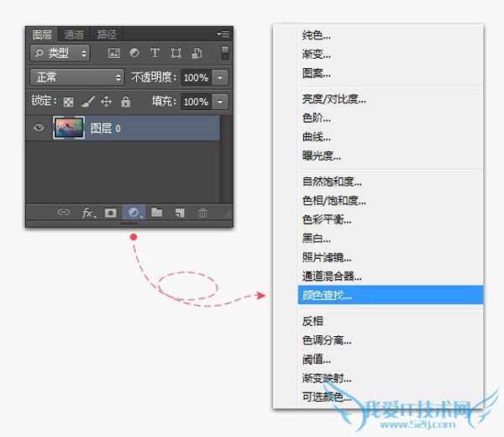Screen dimensions: 504x437
Task: Choose 照片滤镜... adjustment
Action: [391, 257]
